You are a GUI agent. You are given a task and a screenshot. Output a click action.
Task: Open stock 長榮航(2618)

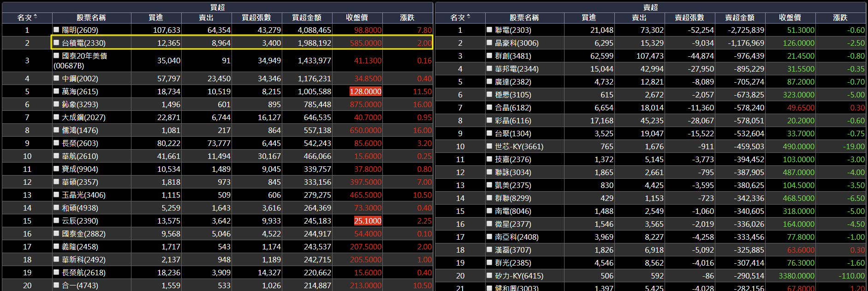[84, 273]
